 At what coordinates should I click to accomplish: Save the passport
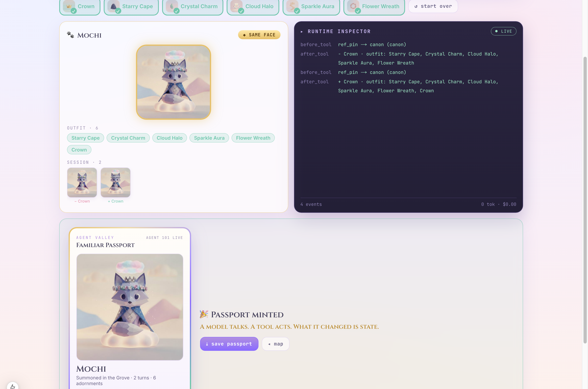click(229, 344)
